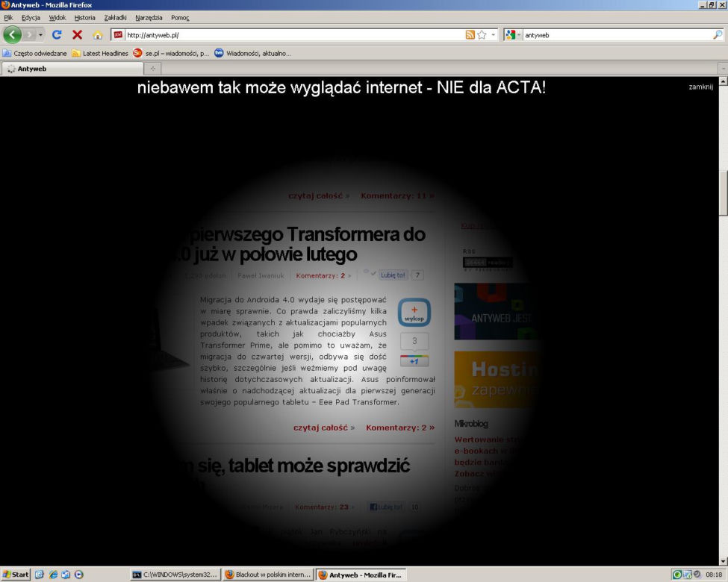The image size is (728, 582).
Task: Click the taskbar clock showing 08:18
Action: pos(714,575)
